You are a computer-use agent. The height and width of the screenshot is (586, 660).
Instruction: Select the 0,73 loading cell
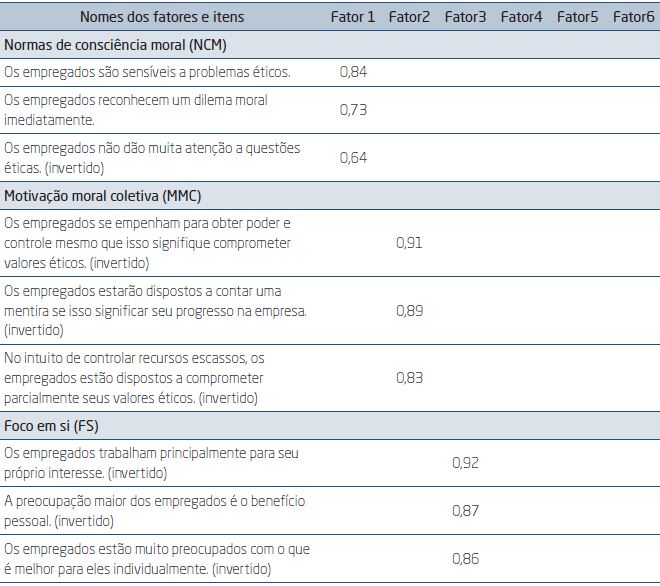pyautogui.click(x=354, y=110)
